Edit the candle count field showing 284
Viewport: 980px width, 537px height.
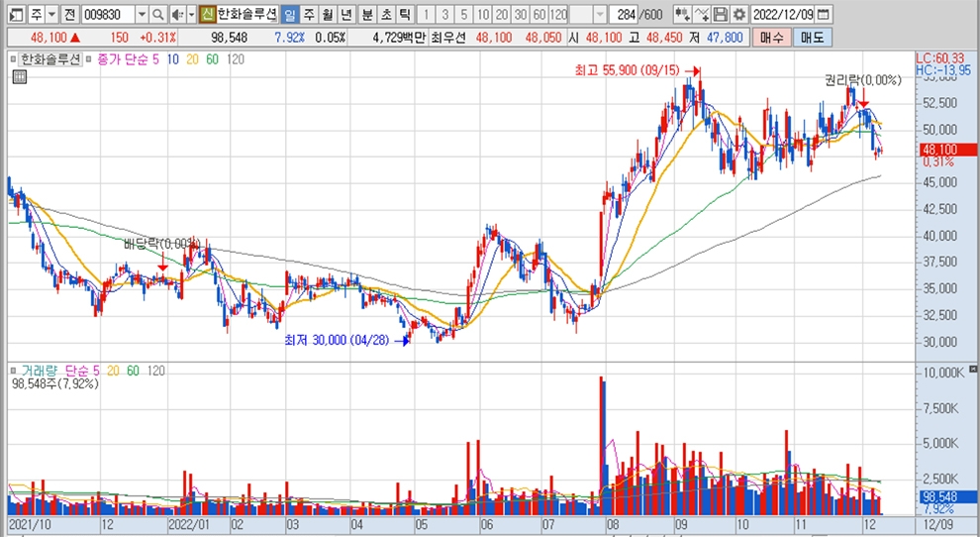tap(626, 14)
